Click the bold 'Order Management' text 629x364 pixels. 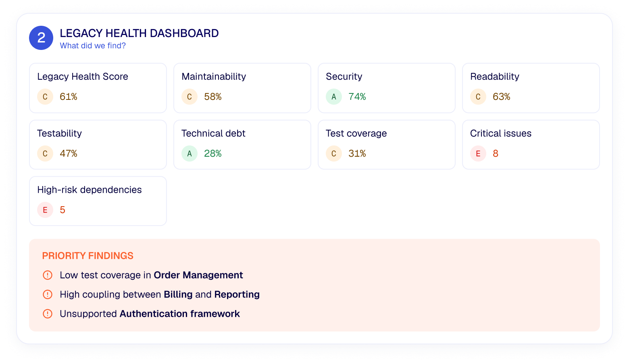click(198, 275)
